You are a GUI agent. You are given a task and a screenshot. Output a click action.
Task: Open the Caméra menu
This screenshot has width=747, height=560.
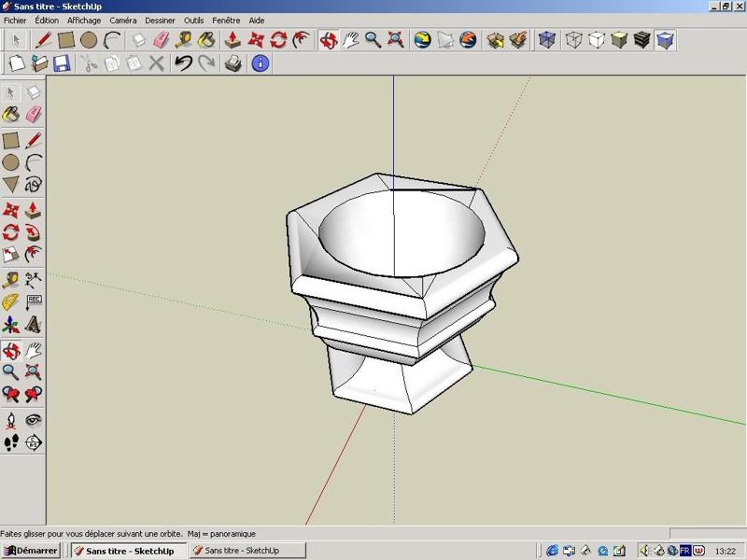click(x=122, y=21)
